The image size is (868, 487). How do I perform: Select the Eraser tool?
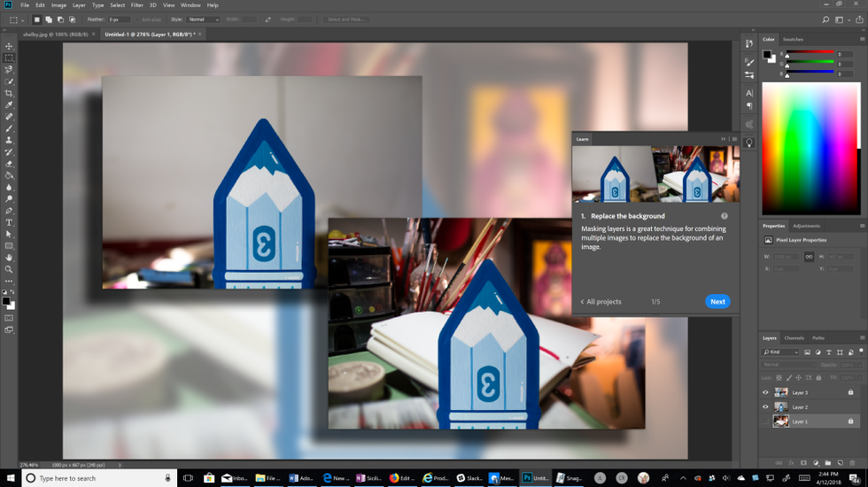9,164
